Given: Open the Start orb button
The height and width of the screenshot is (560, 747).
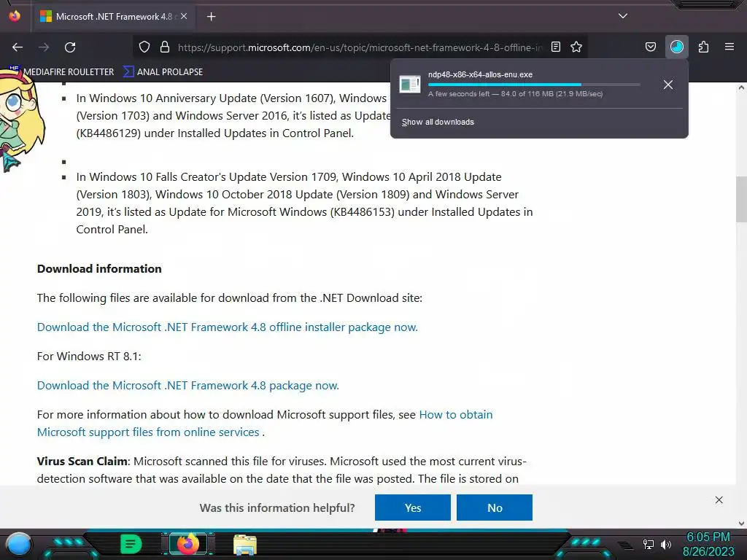Looking at the screenshot, I should 19,544.
